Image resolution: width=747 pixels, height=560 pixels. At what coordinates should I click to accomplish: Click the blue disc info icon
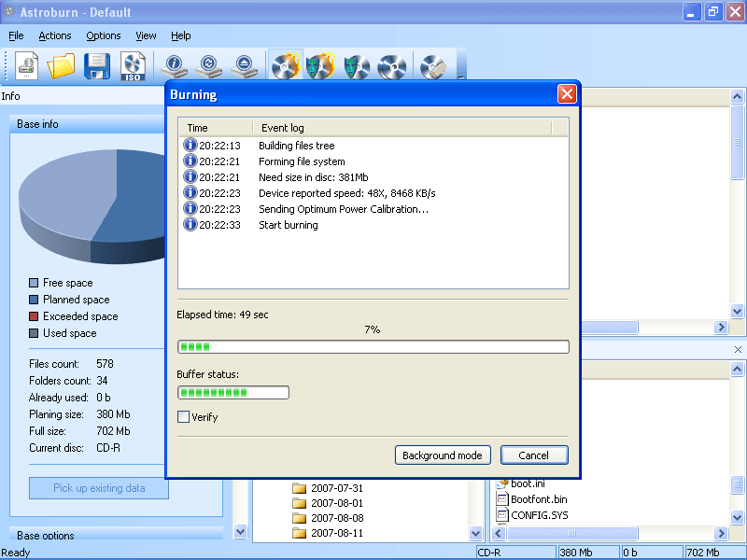pos(173,65)
